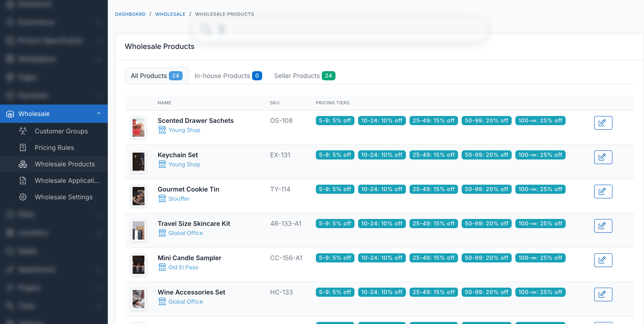The image size is (644, 324).
Task: Open Global Office under Travel Size Skincare Kit
Action: pos(186,233)
